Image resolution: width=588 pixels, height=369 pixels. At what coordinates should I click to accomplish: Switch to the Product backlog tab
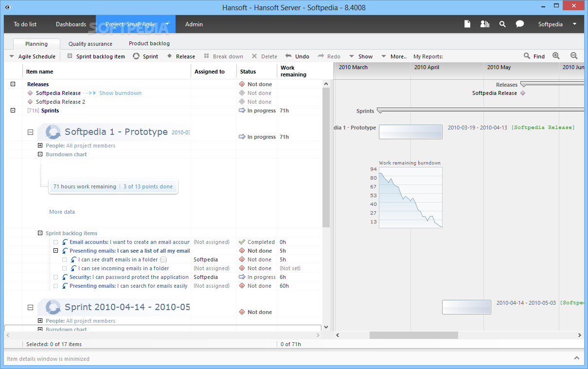(x=149, y=43)
